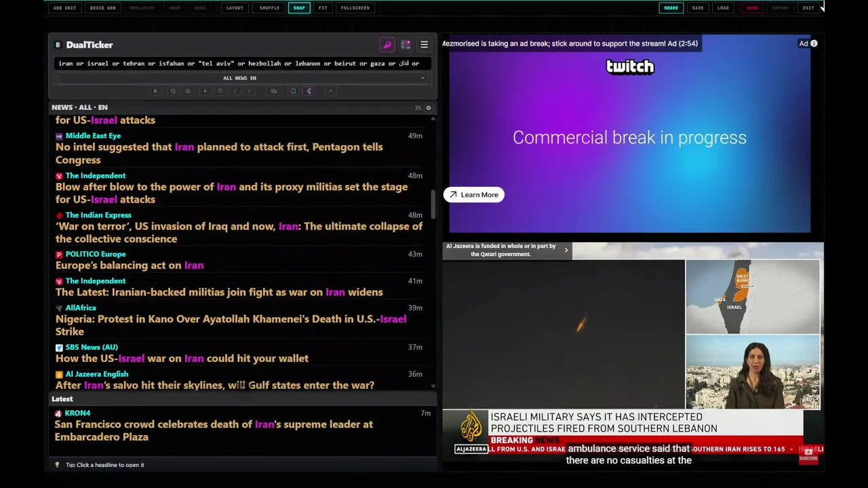This screenshot has width=868, height=488.
Task: Open headline 'No intel suggested that Iran planned'
Action: click(219, 153)
